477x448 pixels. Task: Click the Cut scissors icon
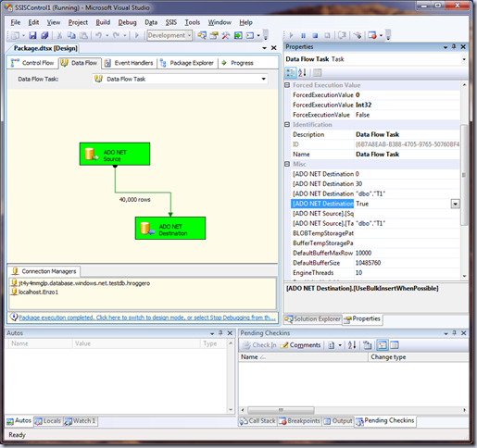point(59,35)
